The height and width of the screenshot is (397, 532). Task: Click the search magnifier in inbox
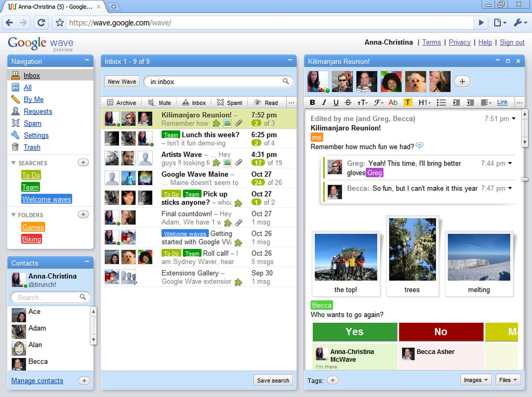[286, 82]
